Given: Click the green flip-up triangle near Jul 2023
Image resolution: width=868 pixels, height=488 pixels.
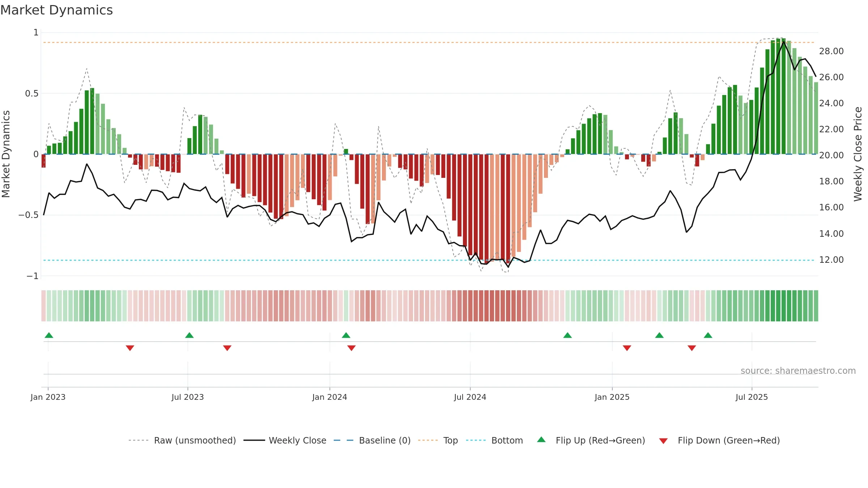Looking at the screenshot, I should click(189, 335).
